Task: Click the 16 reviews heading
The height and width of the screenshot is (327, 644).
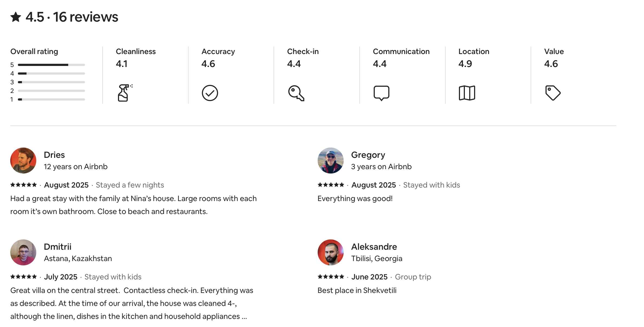Action: tap(86, 17)
